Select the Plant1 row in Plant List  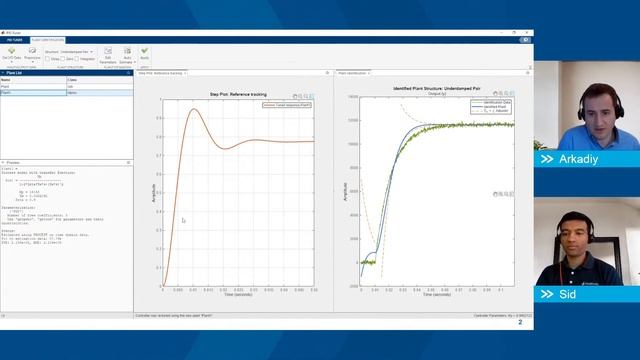[x=67, y=93]
